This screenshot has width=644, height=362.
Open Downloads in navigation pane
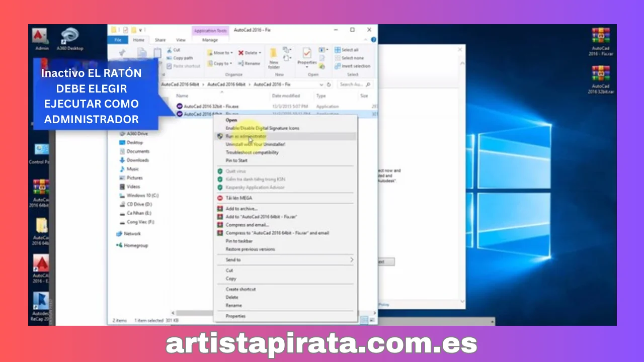point(134,160)
